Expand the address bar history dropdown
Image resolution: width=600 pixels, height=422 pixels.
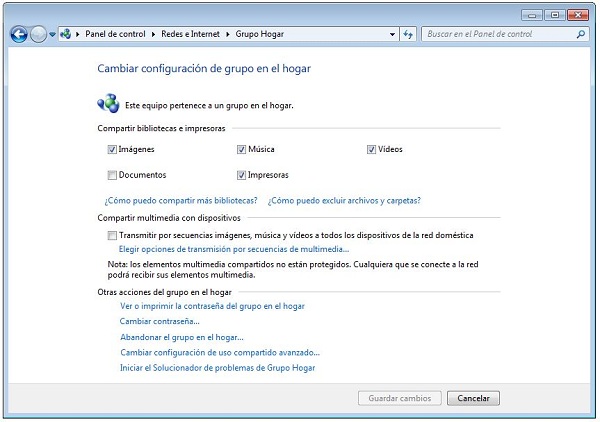[390, 34]
